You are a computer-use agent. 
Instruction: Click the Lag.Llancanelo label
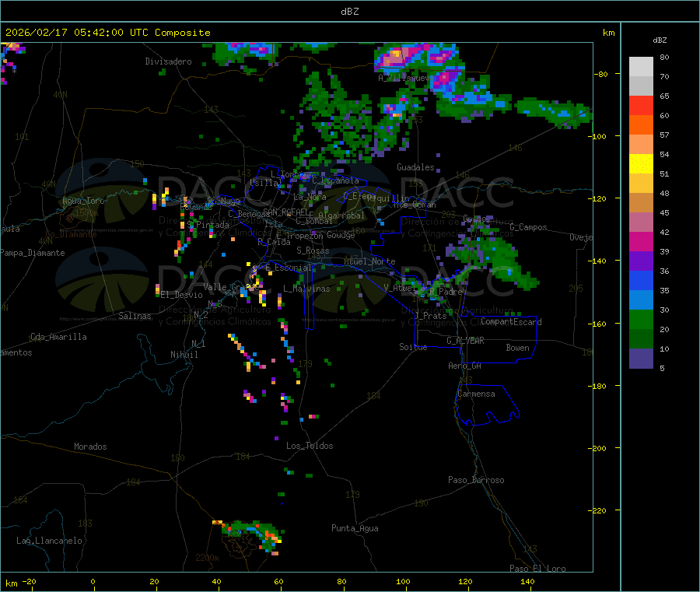pos(49,541)
